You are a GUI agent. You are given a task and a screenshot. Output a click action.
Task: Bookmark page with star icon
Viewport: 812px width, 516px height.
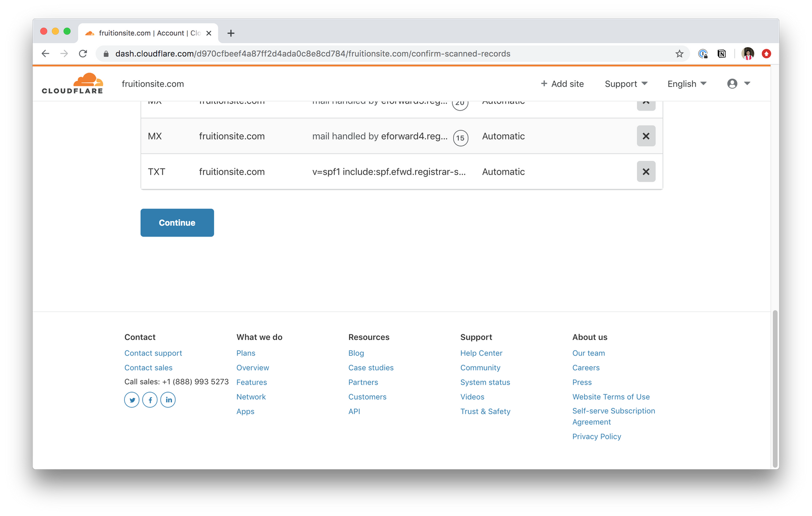coord(679,54)
